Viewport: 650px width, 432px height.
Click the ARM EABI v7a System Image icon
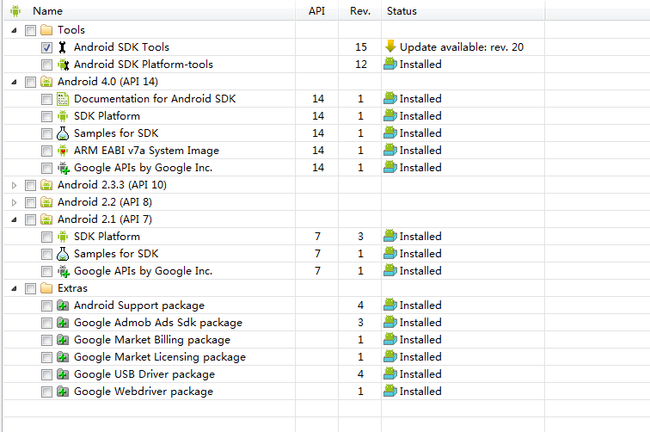pos(63,150)
